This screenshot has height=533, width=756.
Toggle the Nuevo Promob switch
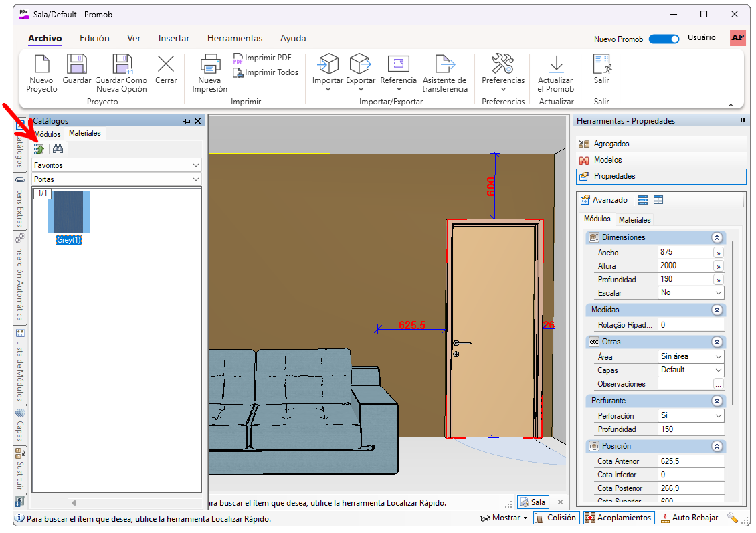coord(664,39)
